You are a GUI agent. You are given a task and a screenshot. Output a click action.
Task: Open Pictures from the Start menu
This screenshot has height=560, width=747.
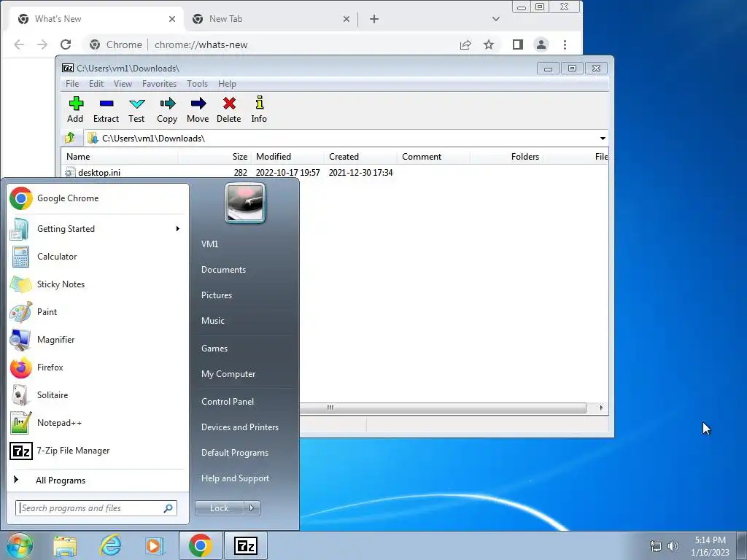(x=217, y=295)
